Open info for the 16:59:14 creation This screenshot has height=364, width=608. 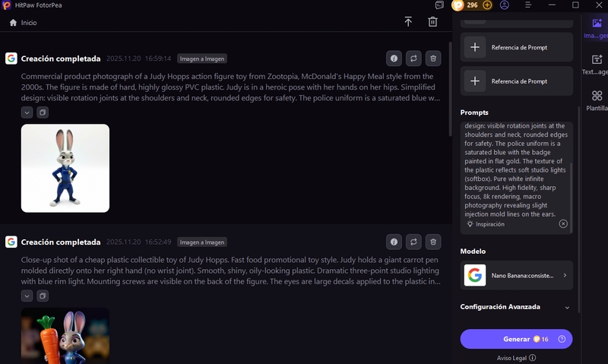coord(394,59)
